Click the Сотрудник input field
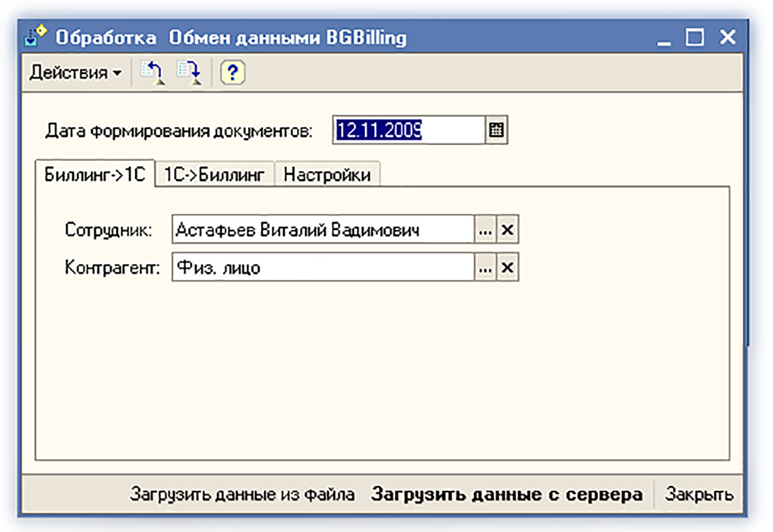This screenshot has height=532, width=773. (x=323, y=230)
